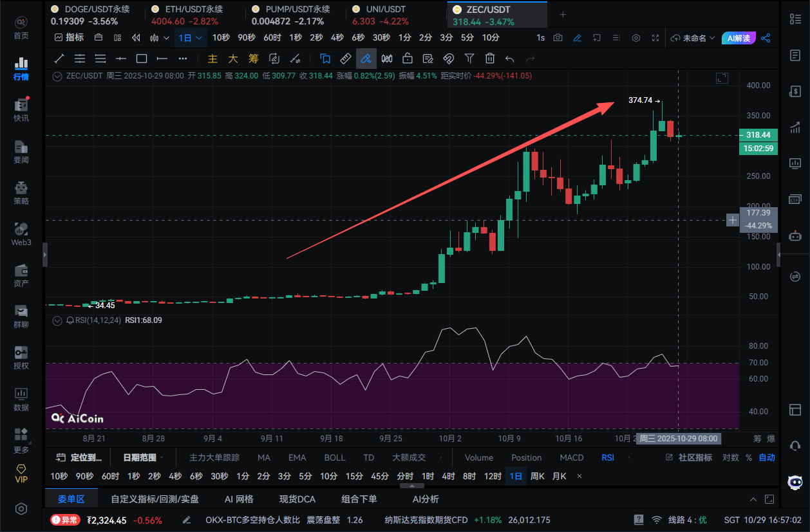Image resolution: width=810 pixels, height=532 pixels.
Task: Open the 1日 timeframe dropdown
Action: click(190, 38)
